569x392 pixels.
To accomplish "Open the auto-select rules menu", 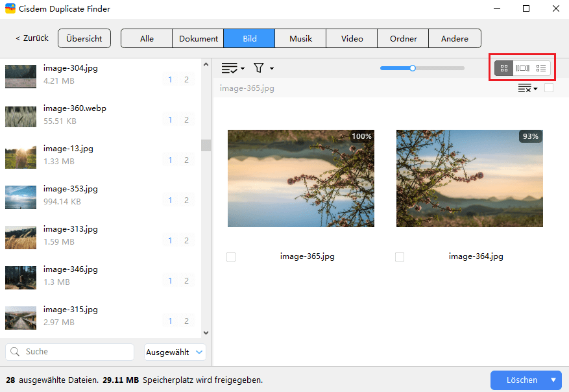I will (x=233, y=68).
